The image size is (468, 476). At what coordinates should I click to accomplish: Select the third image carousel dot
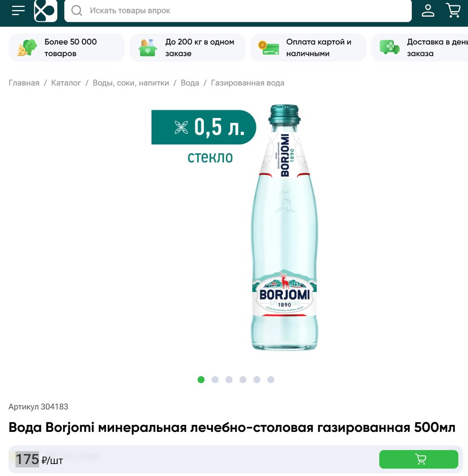(x=229, y=379)
